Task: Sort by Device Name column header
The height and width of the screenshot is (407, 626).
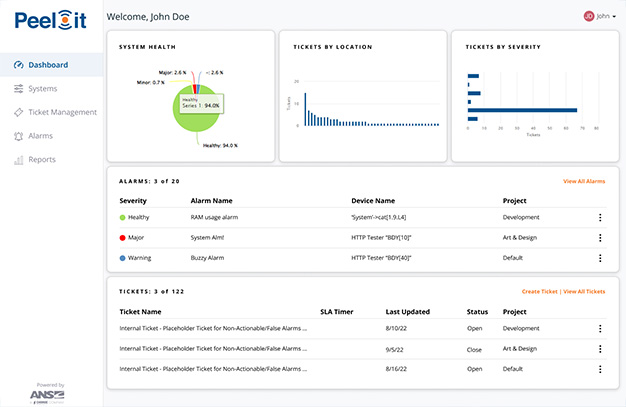Action: (373, 201)
